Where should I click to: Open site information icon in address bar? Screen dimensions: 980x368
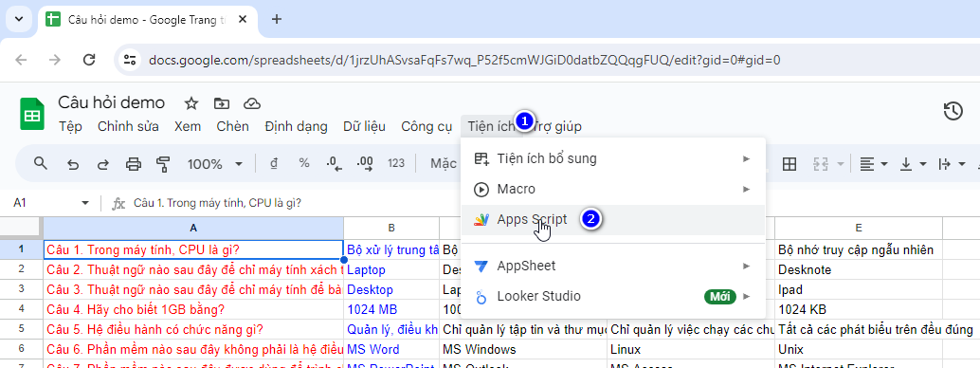(130, 60)
